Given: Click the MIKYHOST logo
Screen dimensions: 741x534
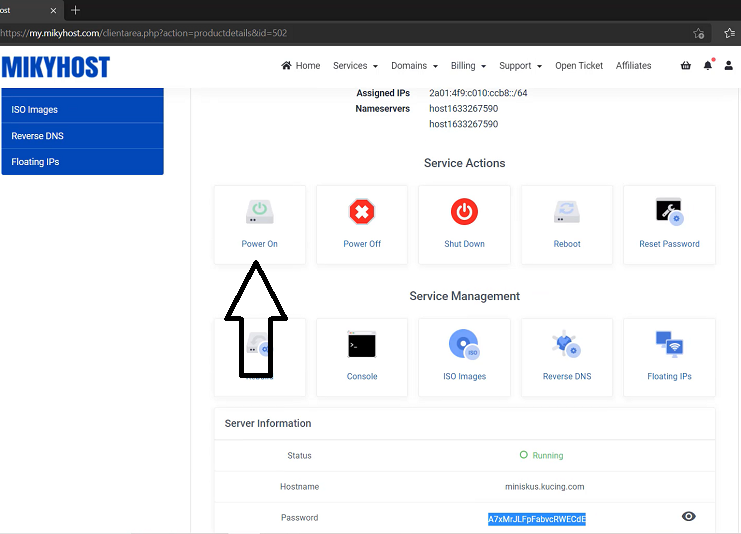Looking at the screenshot, I should pos(56,67).
